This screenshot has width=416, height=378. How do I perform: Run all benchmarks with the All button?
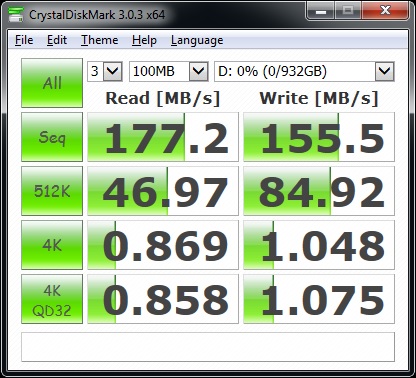[x=52, y=83]
